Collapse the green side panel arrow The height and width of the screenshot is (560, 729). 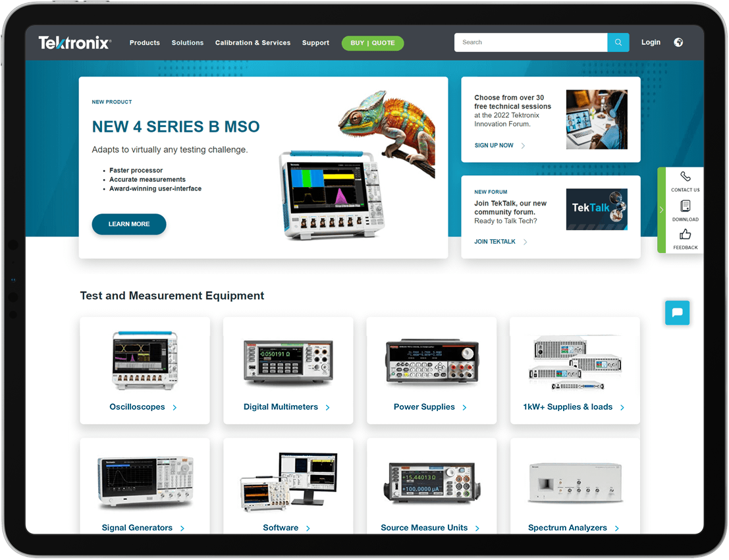(x=662, y=210)
